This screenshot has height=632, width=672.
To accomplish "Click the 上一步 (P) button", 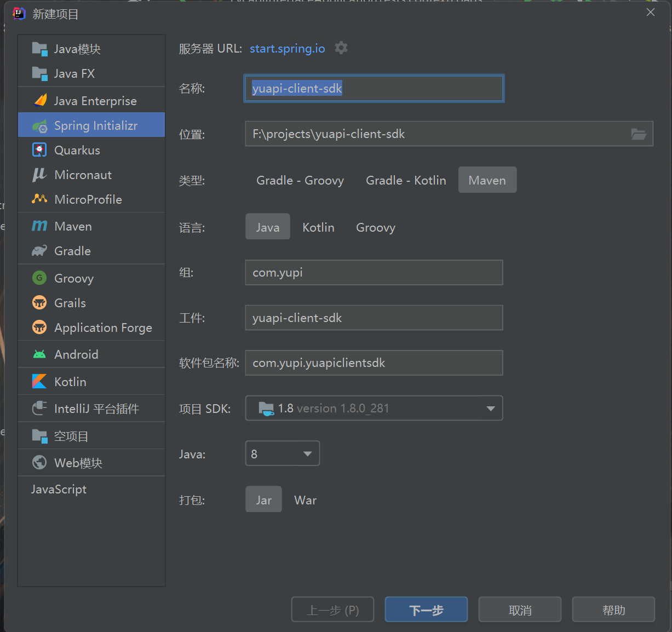I will click(x=333, y=610).
